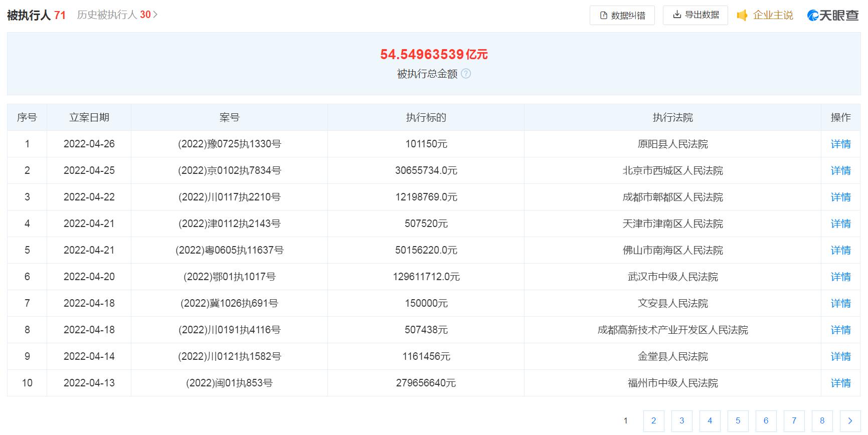Click the 执行法院 column header
Viewport: 868px width, 435px height.
pos(672,117)
